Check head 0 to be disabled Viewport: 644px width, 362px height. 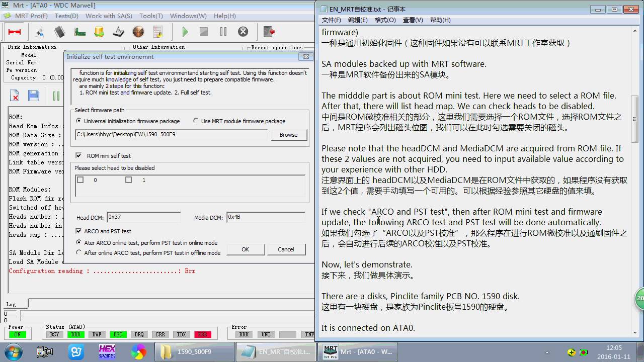pos(80,179)
